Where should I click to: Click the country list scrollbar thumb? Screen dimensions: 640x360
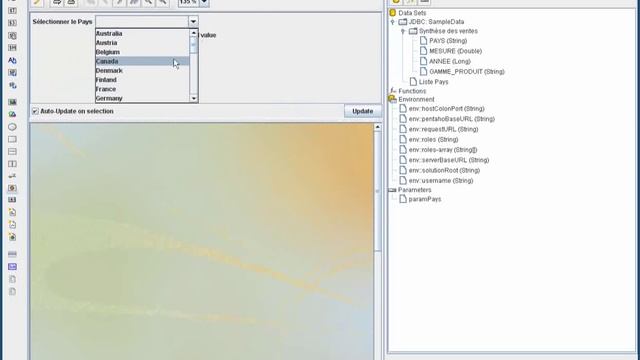(x=194, y=45)
